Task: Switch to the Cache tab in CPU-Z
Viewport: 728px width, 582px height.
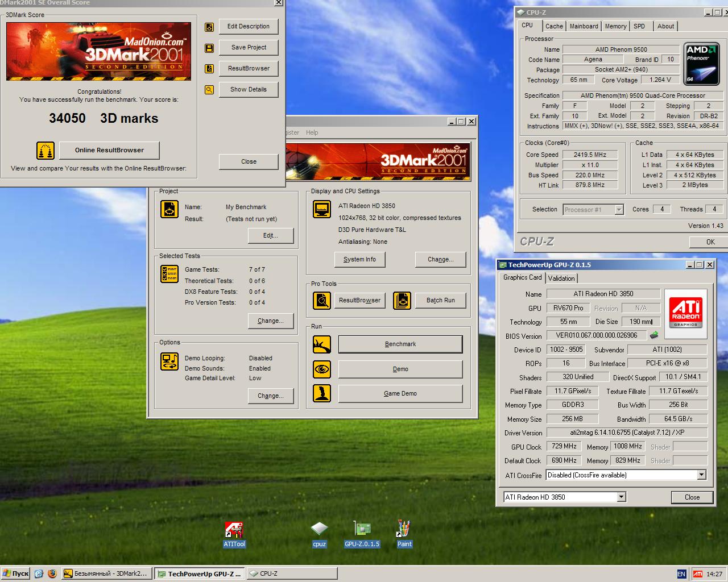Action: click(554, 26)
